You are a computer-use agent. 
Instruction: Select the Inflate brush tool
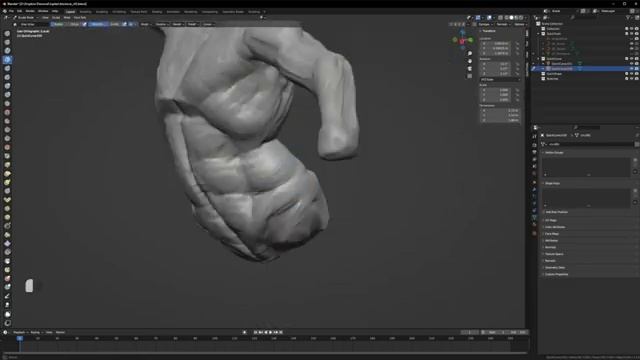7,86
